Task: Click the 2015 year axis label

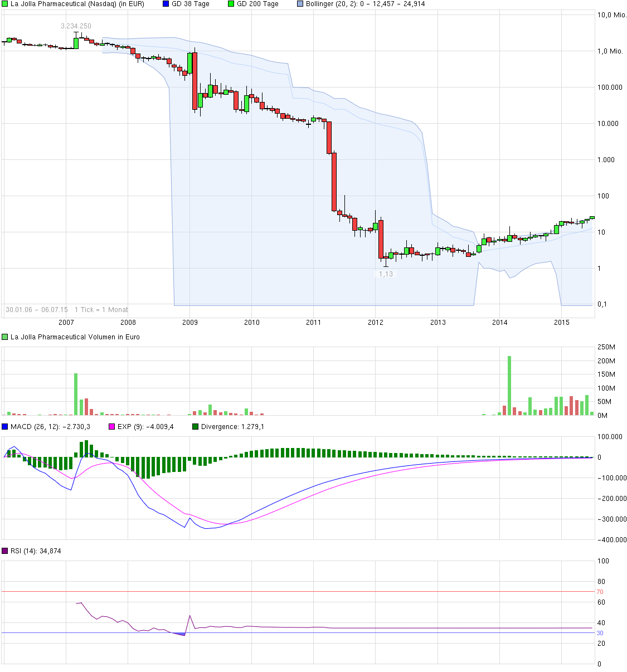Action: click(562, 323)
